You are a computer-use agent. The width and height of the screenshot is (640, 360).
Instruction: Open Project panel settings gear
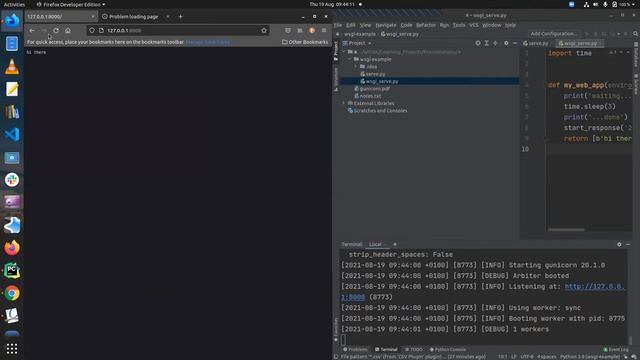506,43
